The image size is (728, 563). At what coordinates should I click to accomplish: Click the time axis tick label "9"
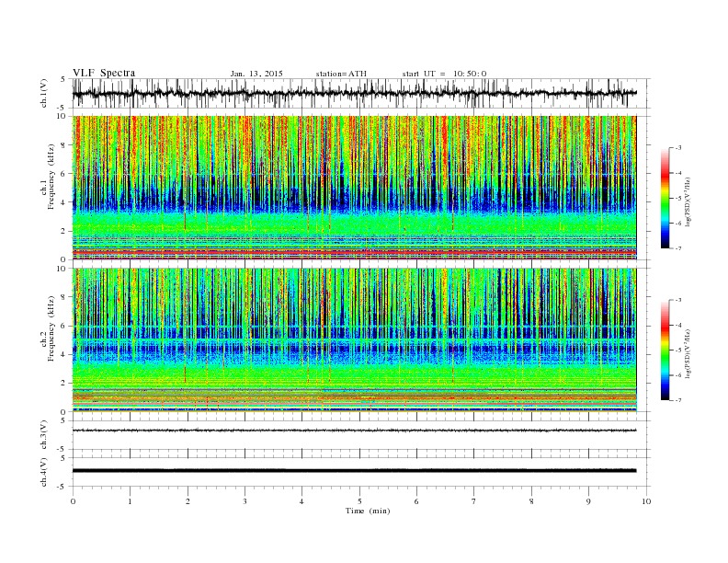pos(588,501)
